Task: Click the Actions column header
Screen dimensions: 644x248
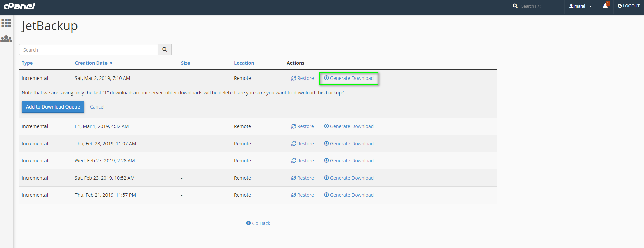Action: pyautogui.click(x=296, y=63)
